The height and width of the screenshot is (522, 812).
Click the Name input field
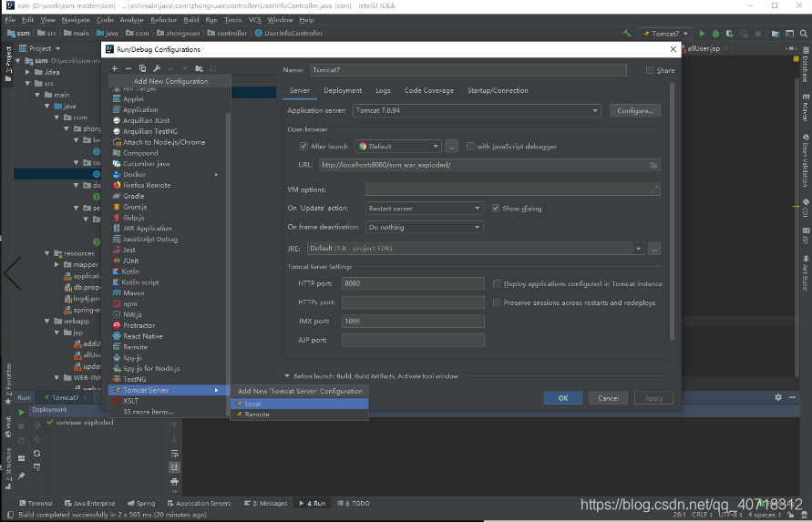[468, 70]
